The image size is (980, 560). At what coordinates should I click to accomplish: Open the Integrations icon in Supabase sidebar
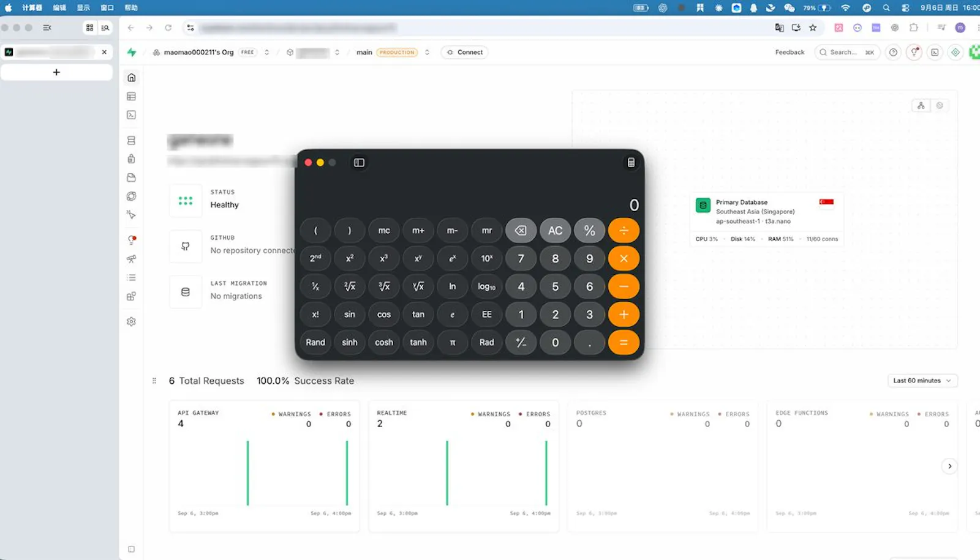tap(131, 296)
